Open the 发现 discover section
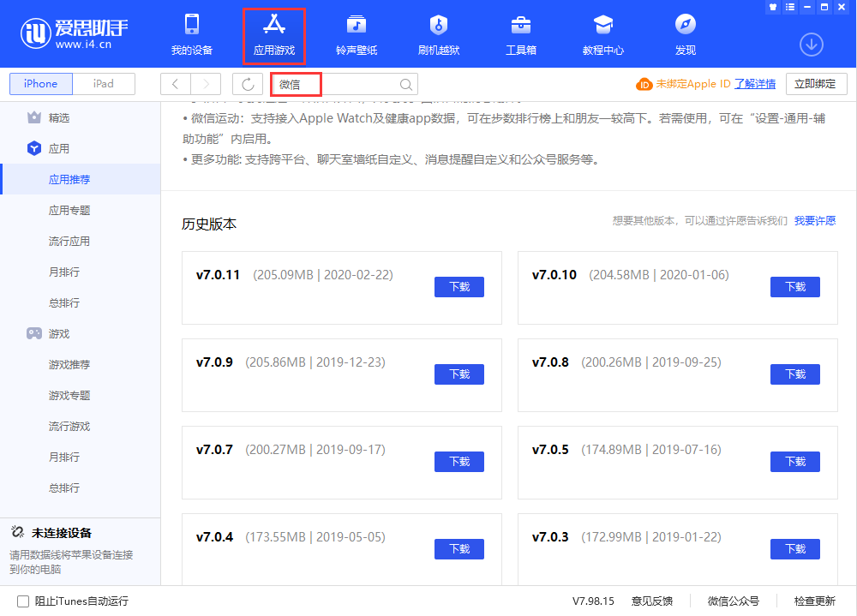 [x=685, y=34]
